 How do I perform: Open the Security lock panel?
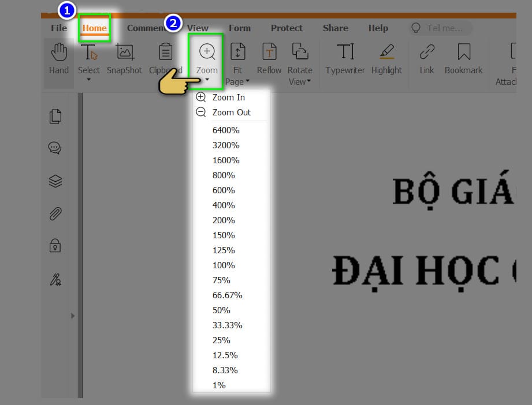(55, 245)
